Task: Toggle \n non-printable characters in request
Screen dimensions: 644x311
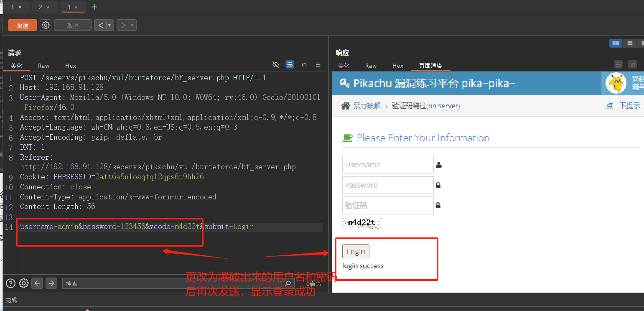Action: (304, 65)
